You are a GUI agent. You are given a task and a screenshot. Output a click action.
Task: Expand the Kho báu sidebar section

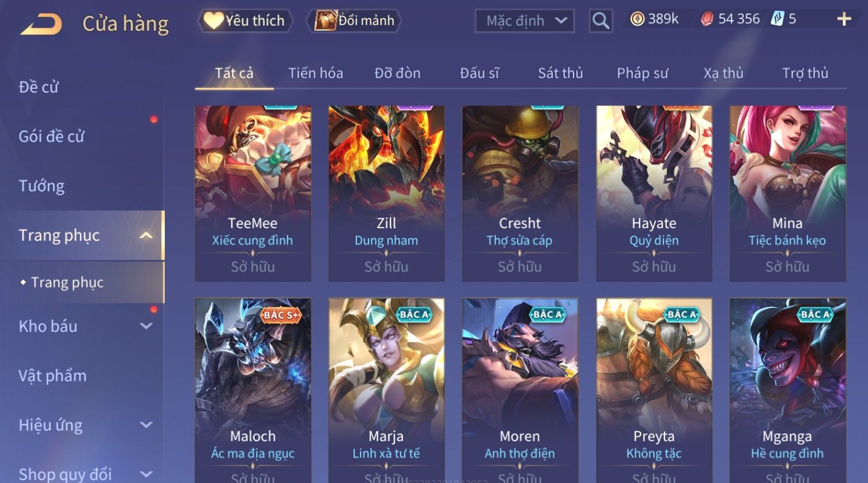click(146, 326)
